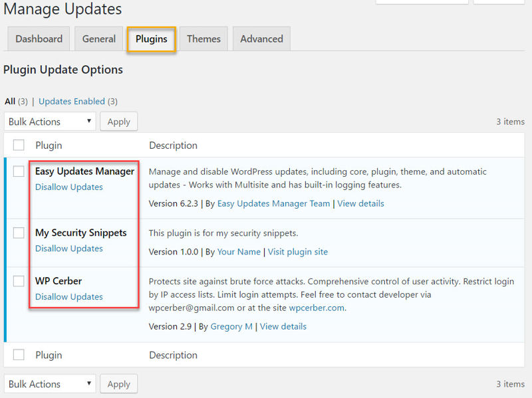Screen dimensions: 532x398
Task: Click the Version 6.2.3 text
Action: tap(174, 203)
